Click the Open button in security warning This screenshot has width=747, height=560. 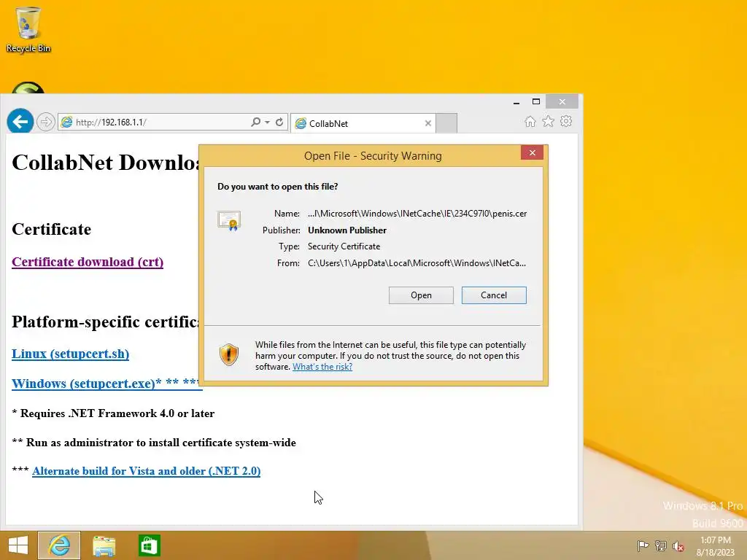tap(421, 295)
